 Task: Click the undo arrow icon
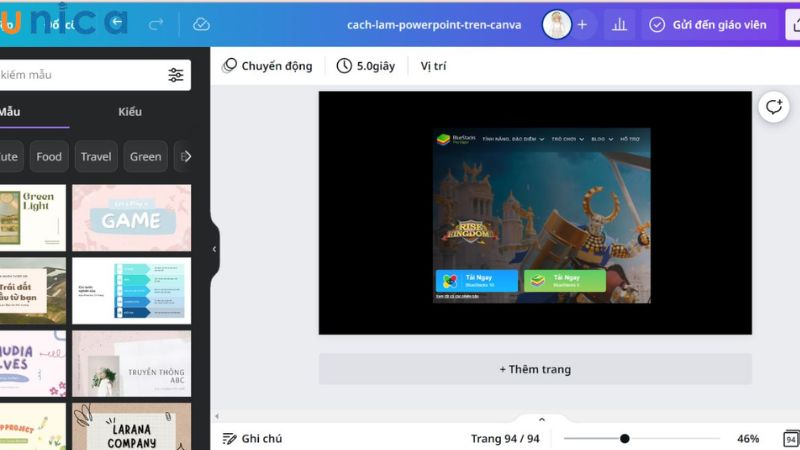click(117, 22)
